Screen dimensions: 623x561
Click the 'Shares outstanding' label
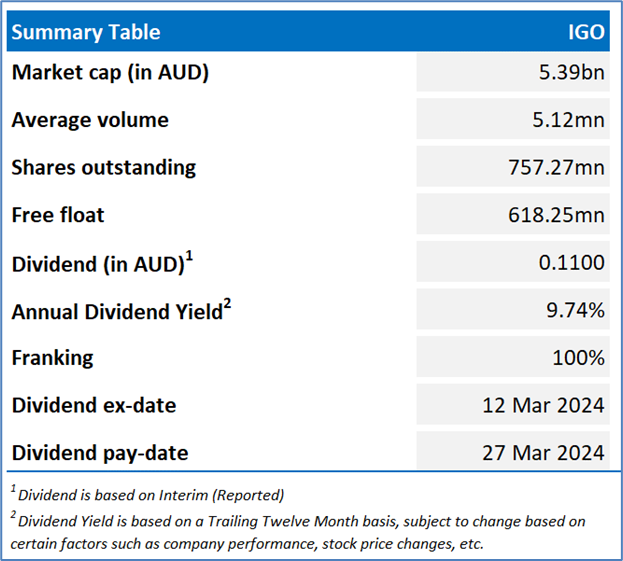coord(104,168)
